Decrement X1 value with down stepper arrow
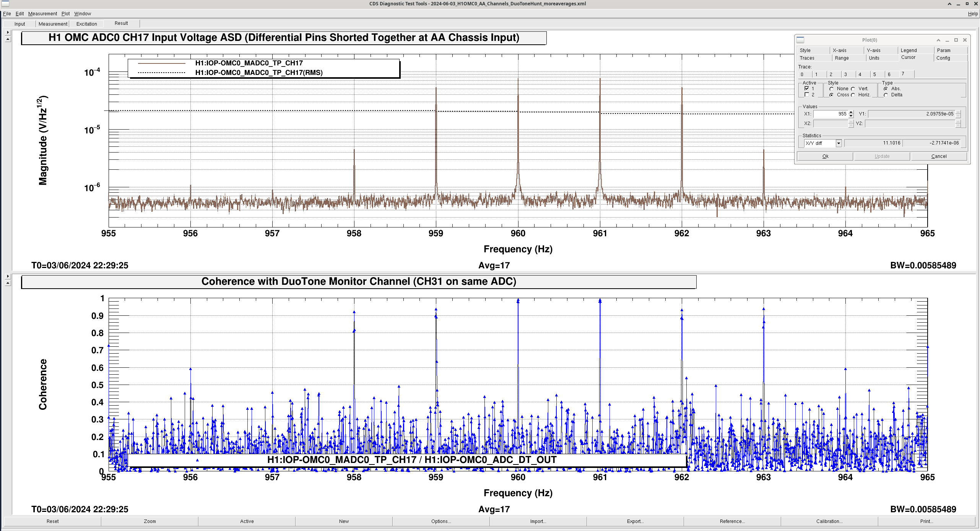Image resolution: width=980 pixels, height=531 pixels. click(x=851, y=116)
